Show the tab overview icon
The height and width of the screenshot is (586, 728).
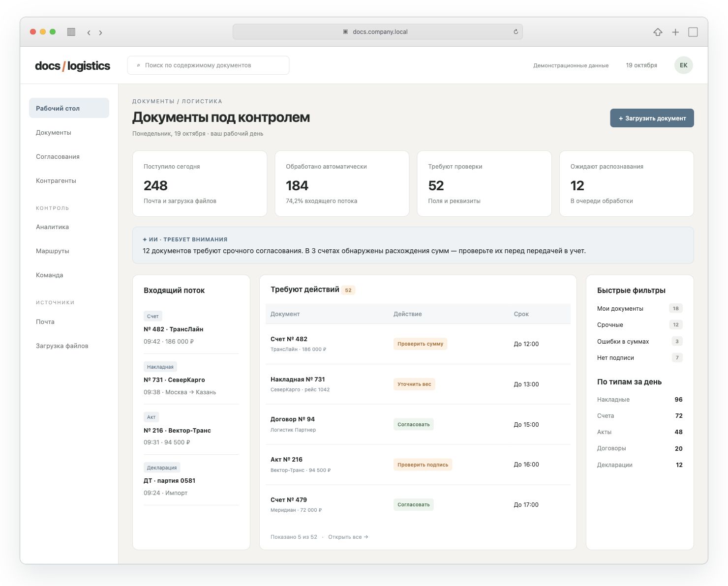coord(693,32)
